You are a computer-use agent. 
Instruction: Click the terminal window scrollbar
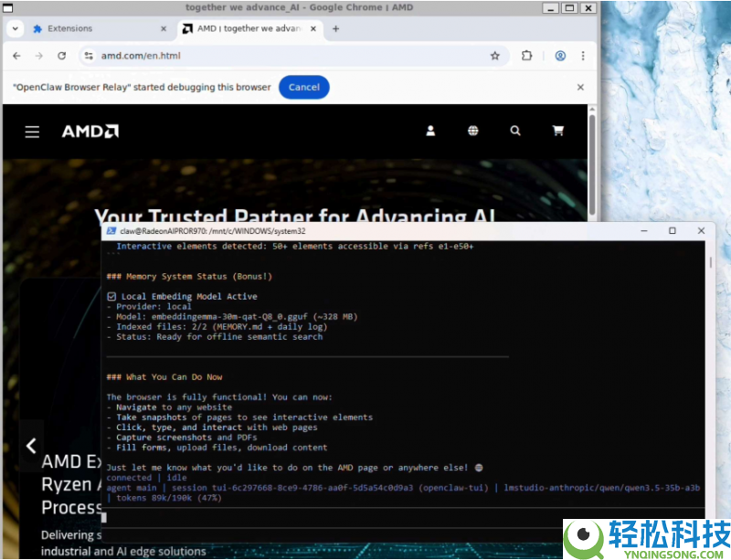[x=711, y=262]
